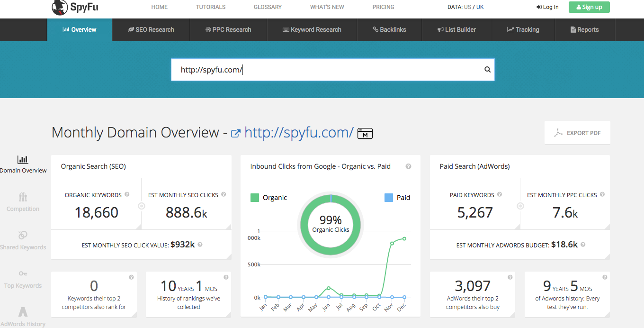Click the $932k SEO click value

click(x=183, y=245)
